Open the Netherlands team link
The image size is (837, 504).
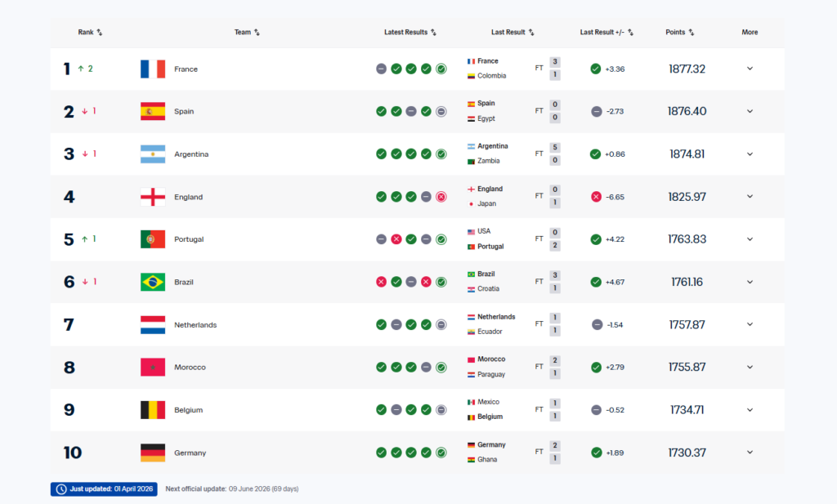(195, 325)
